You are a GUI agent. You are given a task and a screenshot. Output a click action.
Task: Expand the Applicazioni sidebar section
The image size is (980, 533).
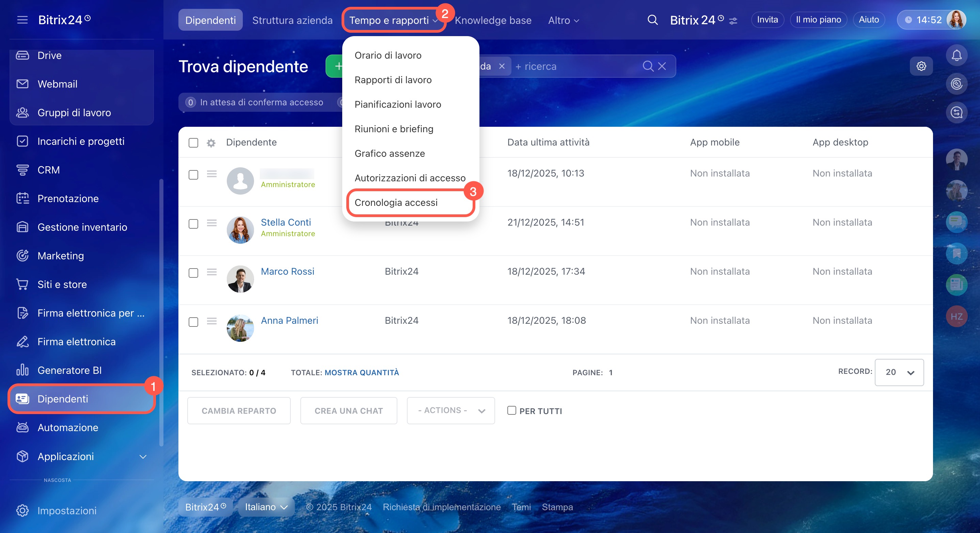(x=143, y=456)
